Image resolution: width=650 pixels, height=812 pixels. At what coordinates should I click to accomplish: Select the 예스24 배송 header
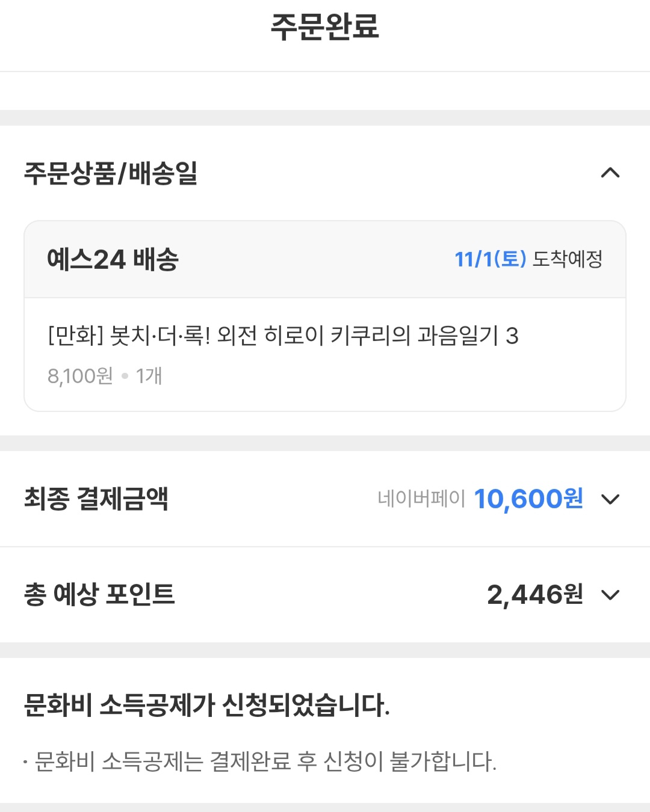click(113, 259)
